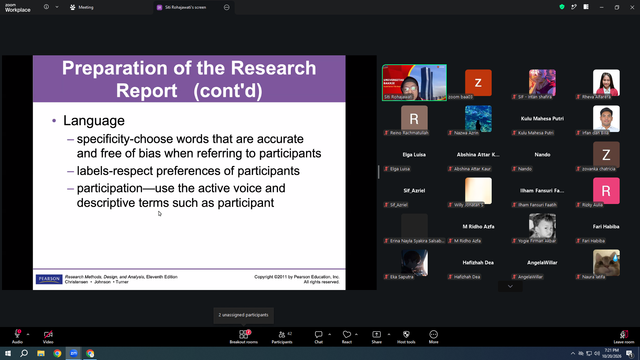Select Naura latifa cat avatar tile
This screenshot has width=640, height=360.
[607, 262]
